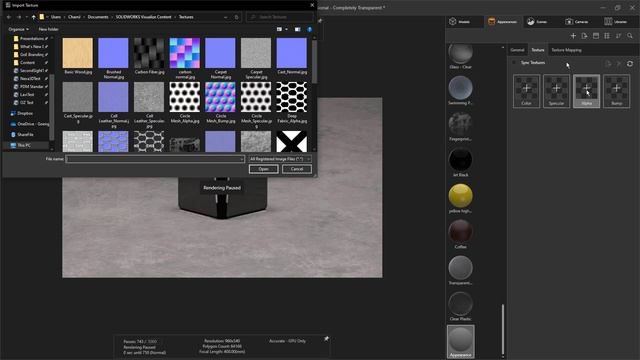
Task: Open the Presentations folder in sidebar
Action: tap(31, 38)
